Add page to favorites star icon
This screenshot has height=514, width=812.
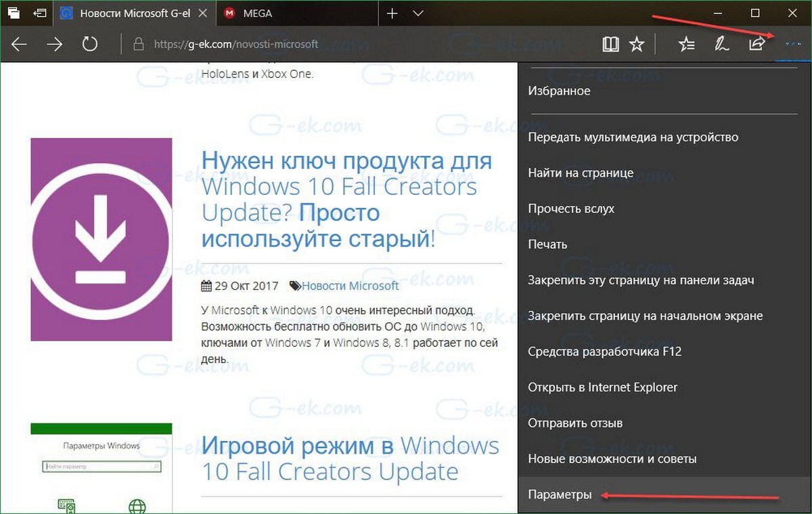637,45
